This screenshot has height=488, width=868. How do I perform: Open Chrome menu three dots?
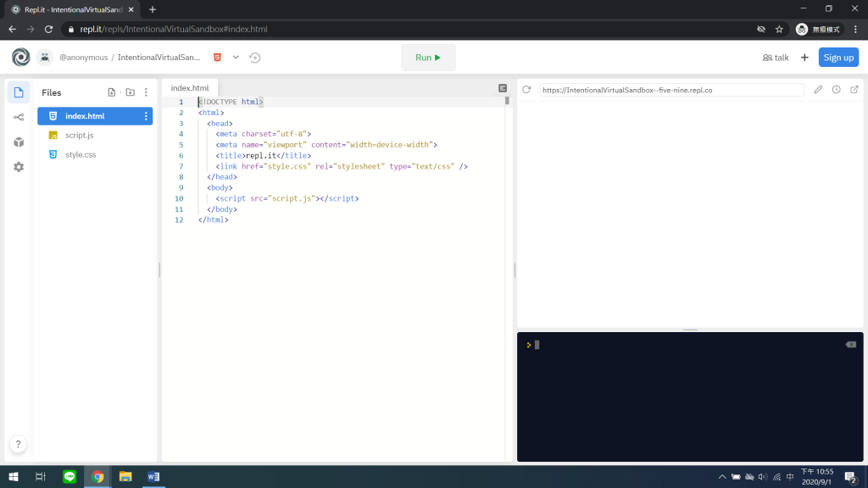(856, 30)
